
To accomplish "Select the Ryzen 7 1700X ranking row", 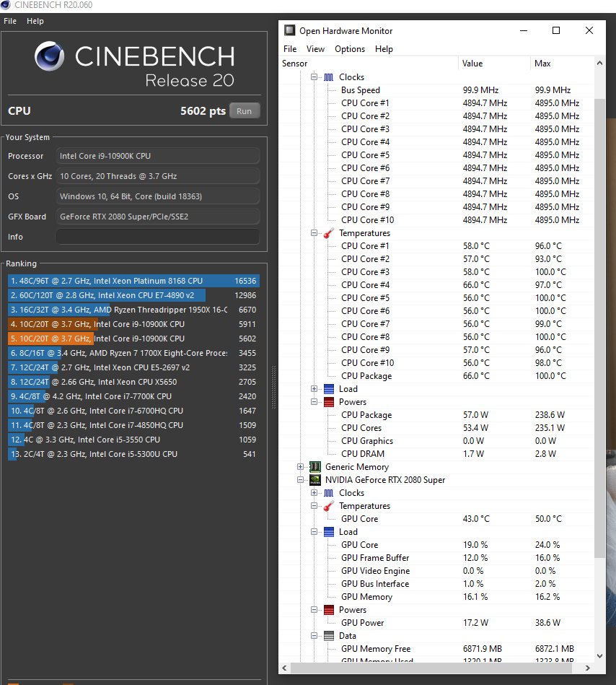I will coord(133,353).
